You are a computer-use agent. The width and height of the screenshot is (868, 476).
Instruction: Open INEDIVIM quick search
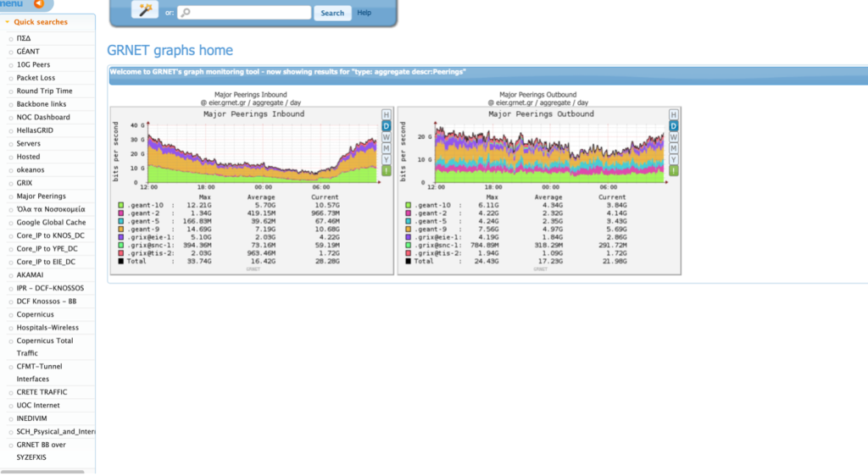(x=31, y=418)
